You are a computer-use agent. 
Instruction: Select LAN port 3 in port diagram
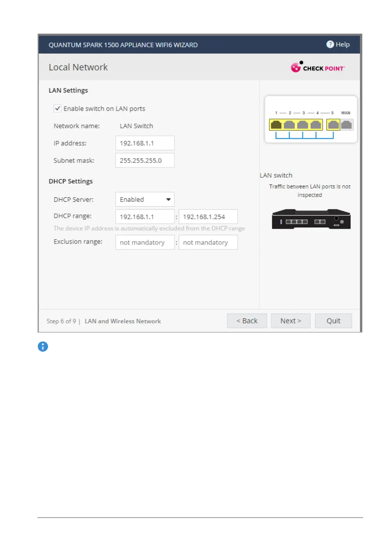coord(303,125)
